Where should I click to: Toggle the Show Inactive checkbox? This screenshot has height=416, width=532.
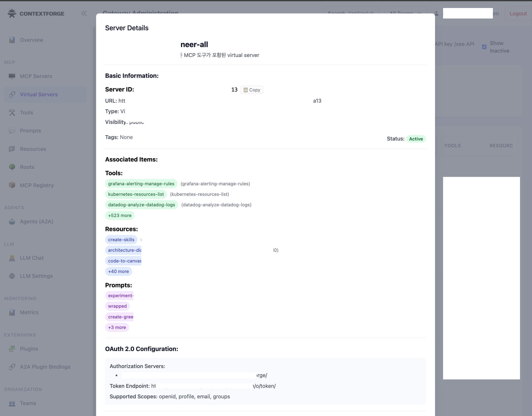click(484, 47)
